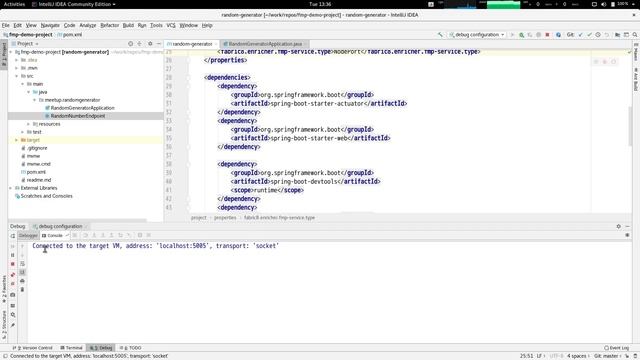Select pom.xml file in project tree

(x=33, y=172)
